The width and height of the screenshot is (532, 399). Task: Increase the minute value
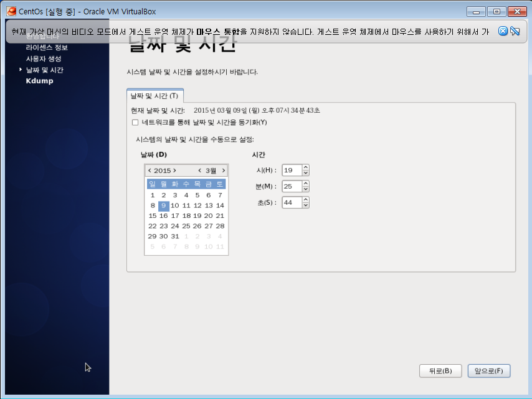pyautogui.click(x=306, y=184)
